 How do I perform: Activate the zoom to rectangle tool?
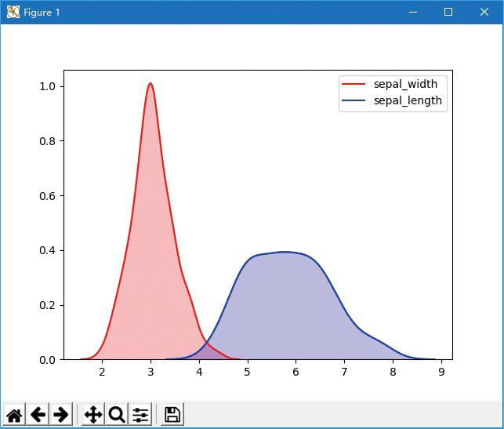tap(116, 415)
